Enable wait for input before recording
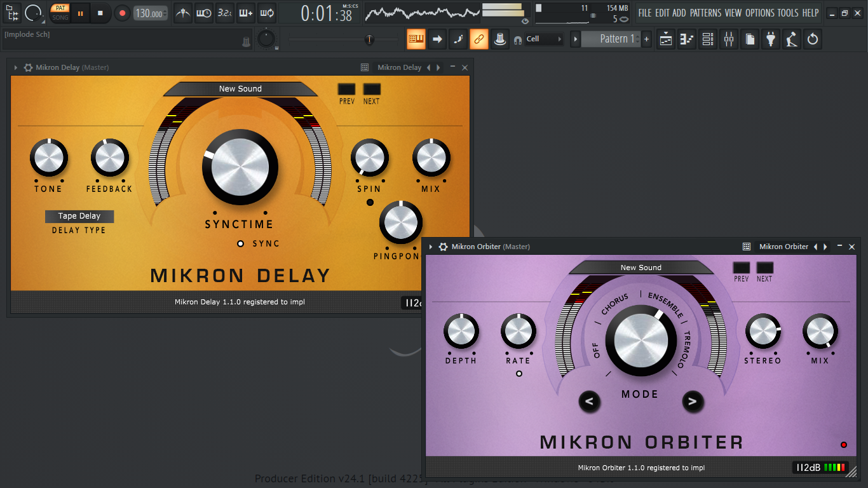868x488 pixels. pyautogui.click(x=203, y=13)
